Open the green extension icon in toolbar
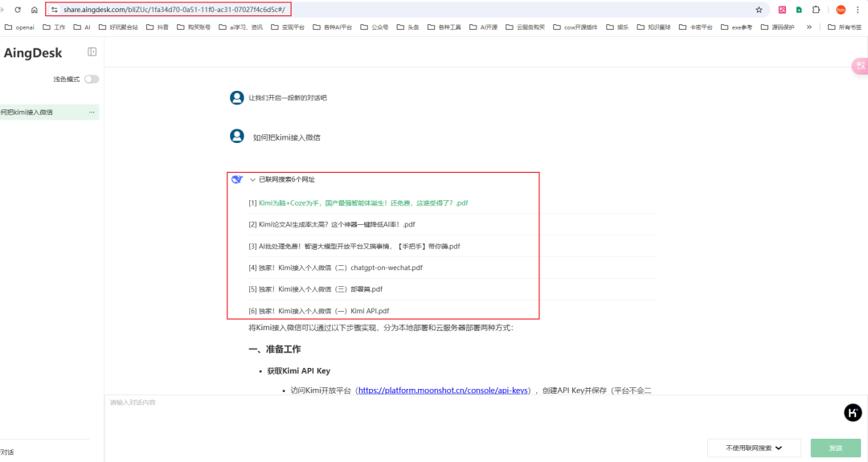Viewport: 868px width, 462px height. [x=799, y=10]
